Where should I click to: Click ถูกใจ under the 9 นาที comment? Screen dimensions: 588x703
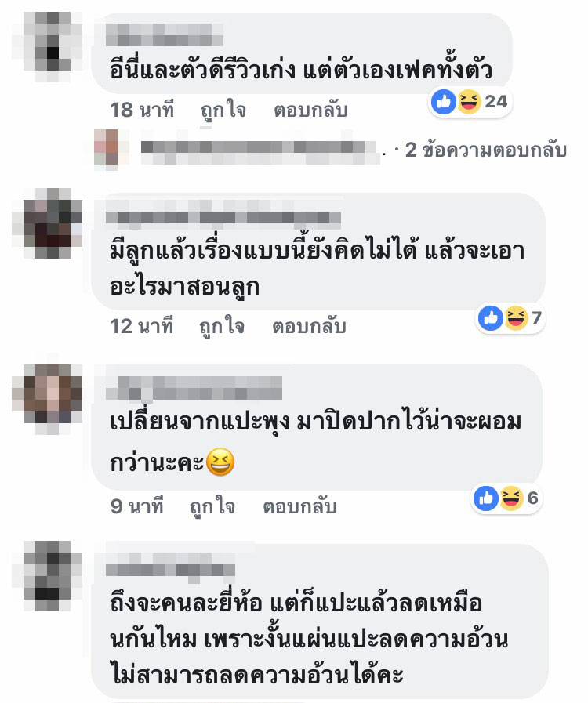pyautogui.click(x=212, y=507)
